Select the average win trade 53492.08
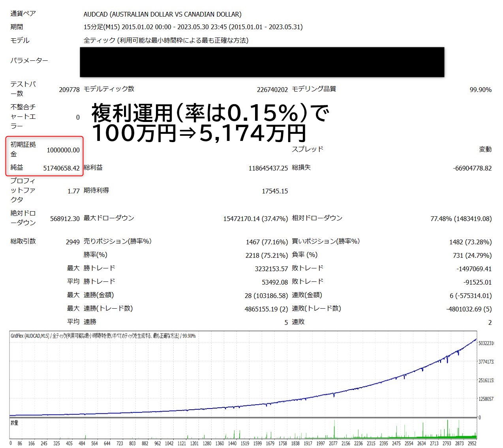 point(275,282)
